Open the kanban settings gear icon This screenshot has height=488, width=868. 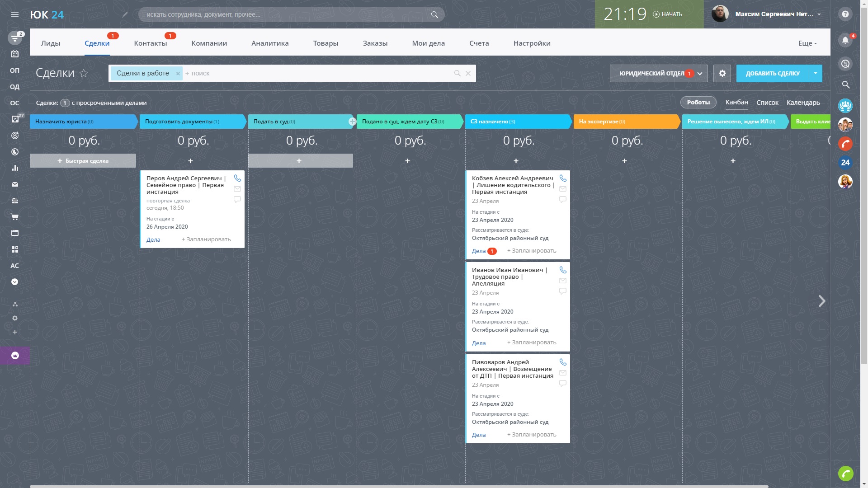[x=722, y=73]
